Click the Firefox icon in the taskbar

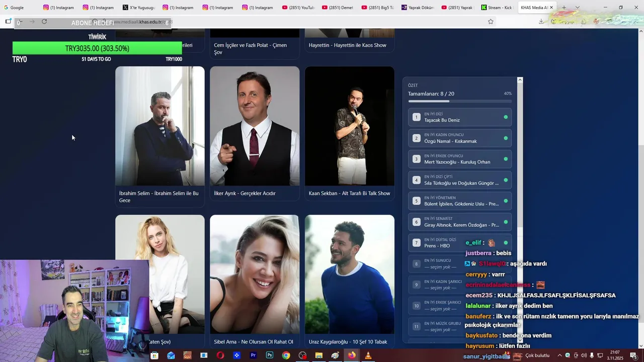(x=351, y=355)
